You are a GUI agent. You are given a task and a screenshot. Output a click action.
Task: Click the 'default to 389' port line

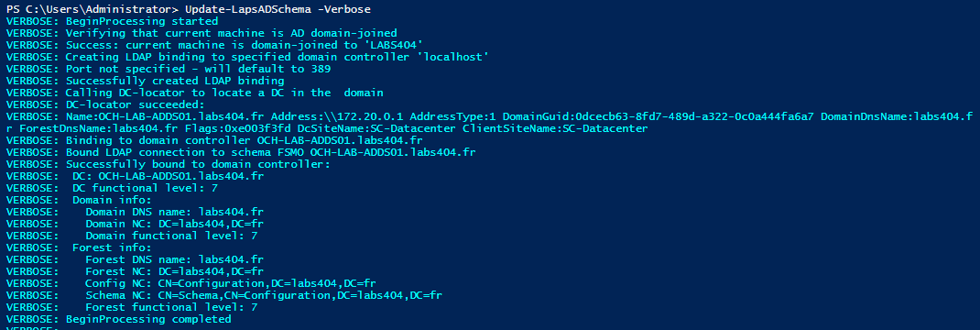pos(169,69)
